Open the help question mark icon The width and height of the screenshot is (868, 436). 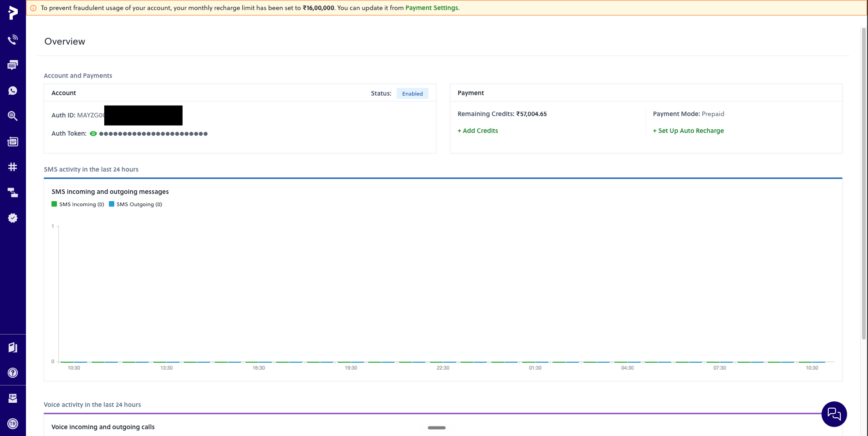(13, 373)
